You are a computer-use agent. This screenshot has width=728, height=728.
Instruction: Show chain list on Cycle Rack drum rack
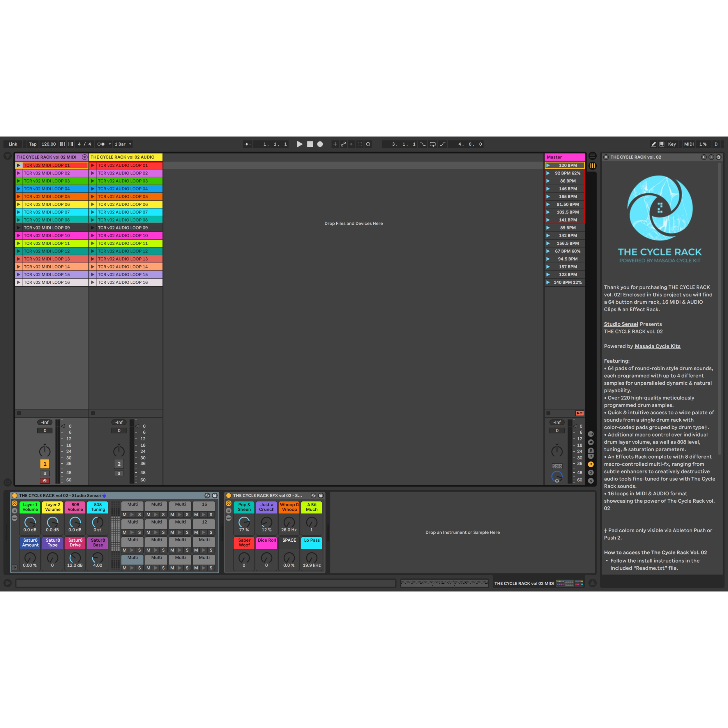pyautogui.click(x=14, y=510)
